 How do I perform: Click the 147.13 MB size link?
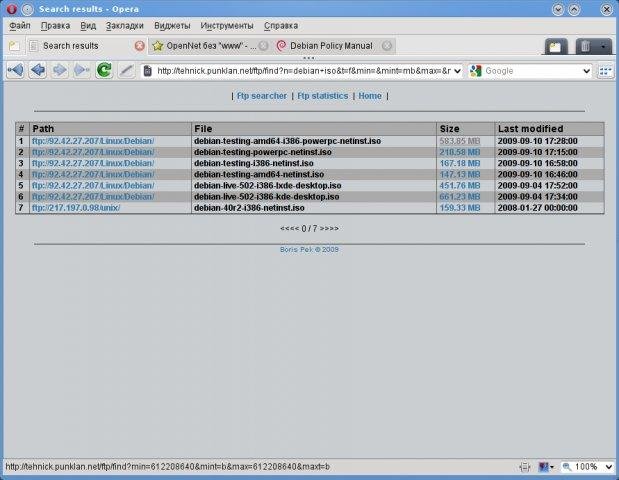(x=460, y=174)
